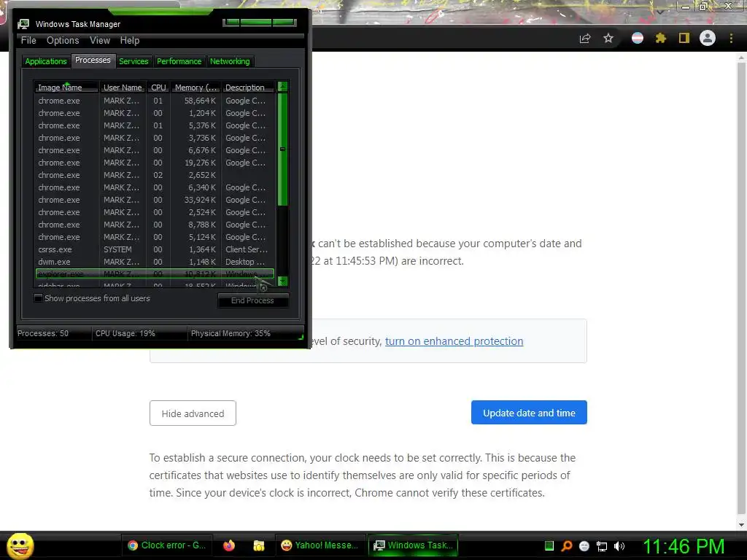Viewport: 747px width, 560px height.
Task: Open the Chrome three-dot menu
Action: pos(731,38)
